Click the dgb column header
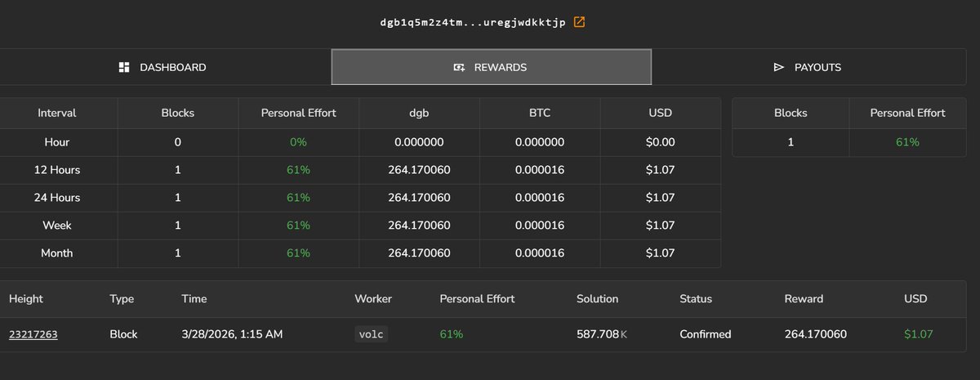This screenshot has height=380, width=980. 419,114
